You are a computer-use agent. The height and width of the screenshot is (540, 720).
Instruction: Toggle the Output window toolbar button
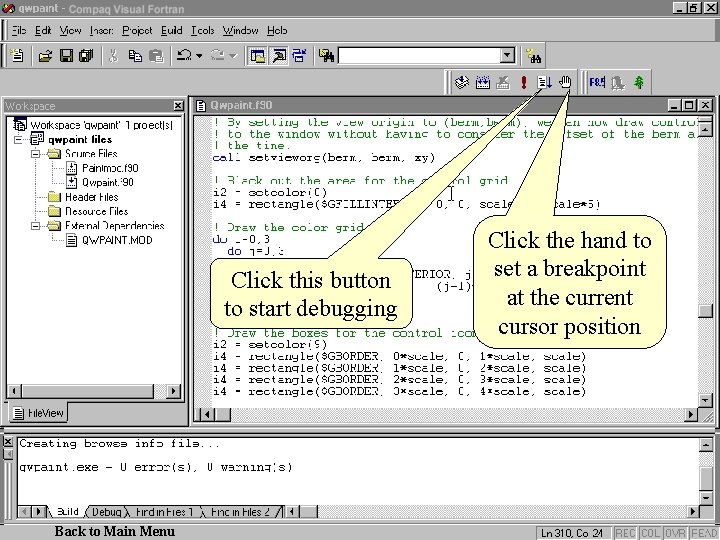(278, 56)
